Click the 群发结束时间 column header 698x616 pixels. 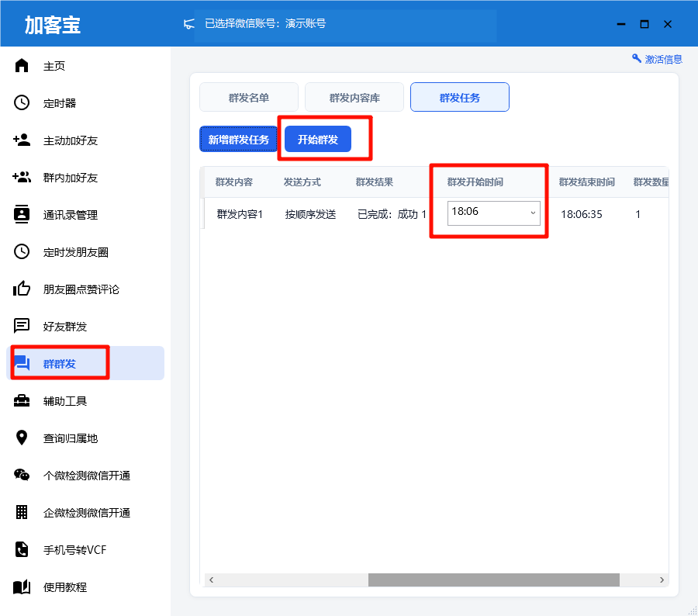[587, 182]
